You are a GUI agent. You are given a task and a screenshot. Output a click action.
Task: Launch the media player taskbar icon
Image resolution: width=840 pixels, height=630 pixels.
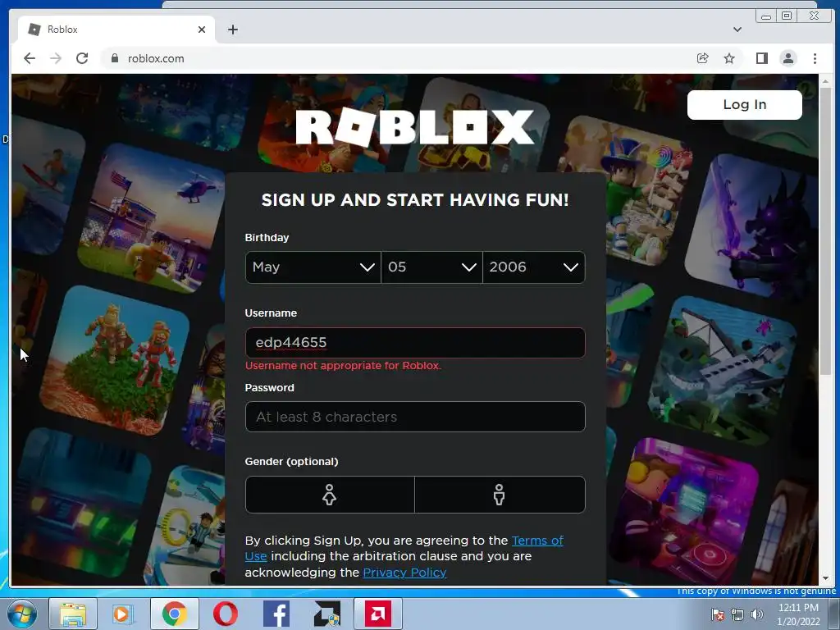click(122, 614)
